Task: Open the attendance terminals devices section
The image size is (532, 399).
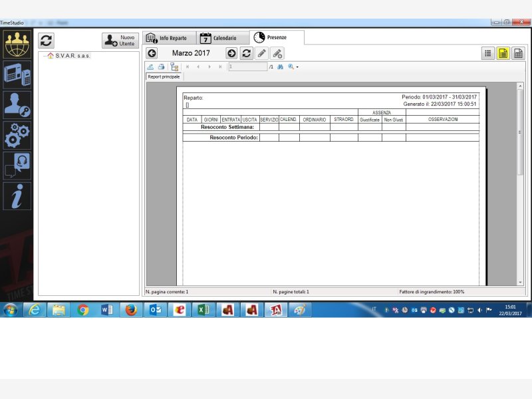Action: (x=17, y=74)
